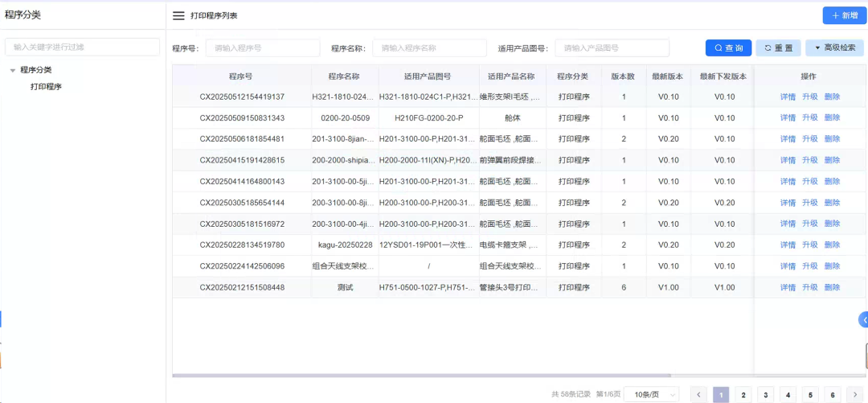Focus the 适用产品图号 input field
868x403 pixels.
[612, 48]
